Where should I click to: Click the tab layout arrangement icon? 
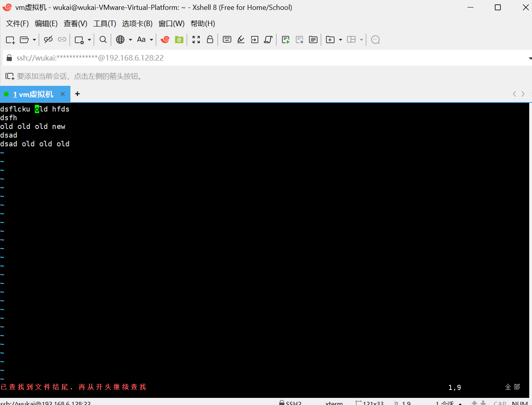[351, 40]
